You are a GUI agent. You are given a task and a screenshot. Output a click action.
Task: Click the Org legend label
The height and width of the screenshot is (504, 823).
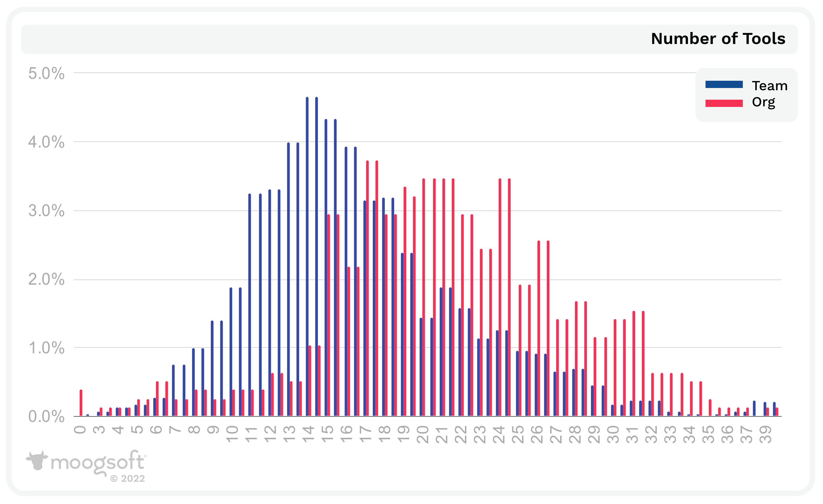coord(763,102)
